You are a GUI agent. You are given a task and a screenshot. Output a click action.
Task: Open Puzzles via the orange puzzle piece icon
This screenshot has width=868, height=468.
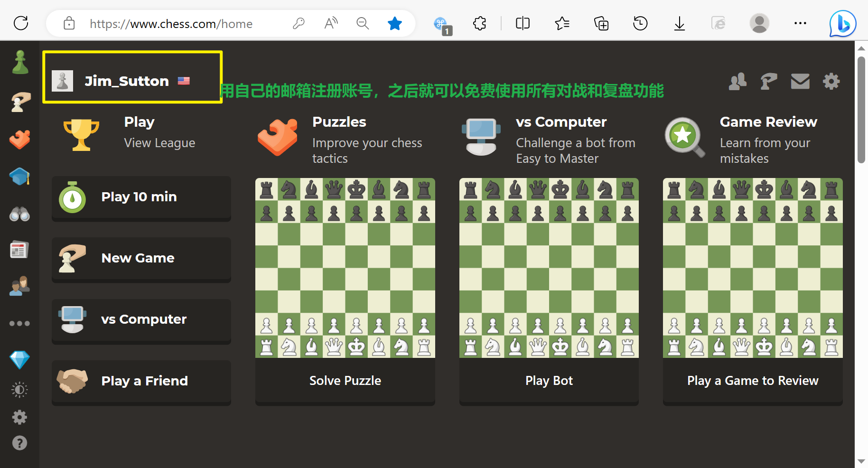(x=19, y=139)
